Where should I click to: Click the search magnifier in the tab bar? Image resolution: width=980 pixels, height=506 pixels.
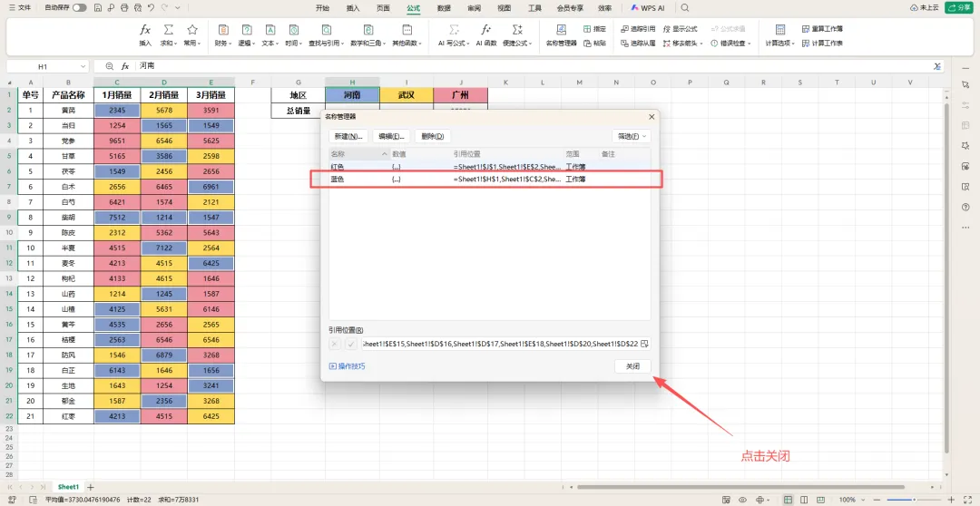pyautogui.click(x=685, y=8)
